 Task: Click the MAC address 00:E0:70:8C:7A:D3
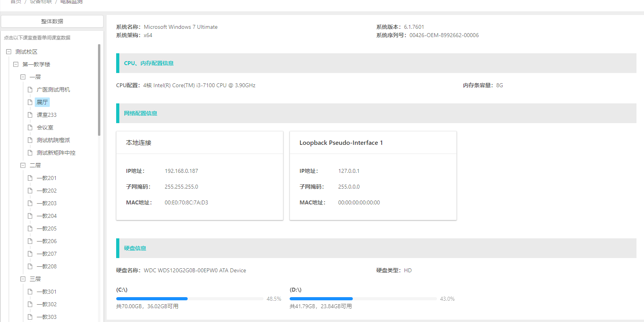(186, 202)
